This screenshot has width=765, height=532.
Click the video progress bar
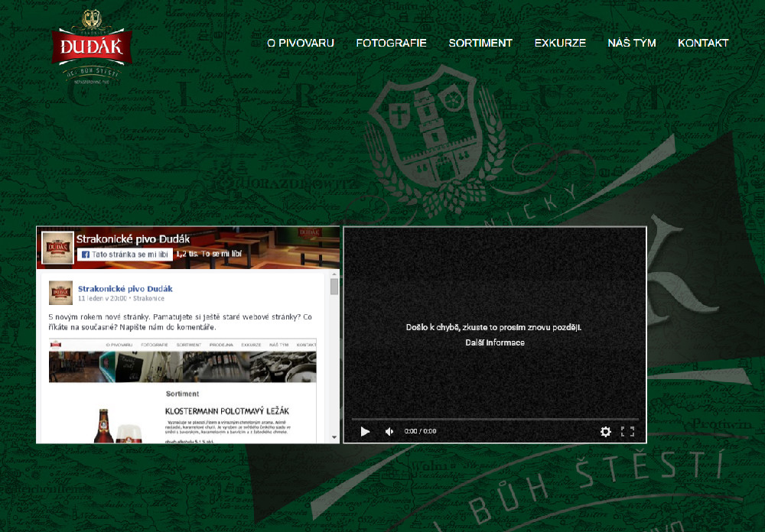point(495,419)
